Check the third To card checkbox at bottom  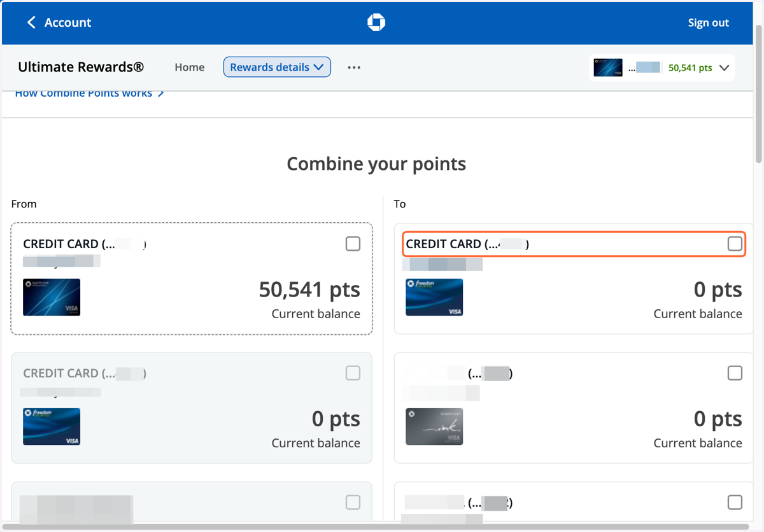coord(735,502)
